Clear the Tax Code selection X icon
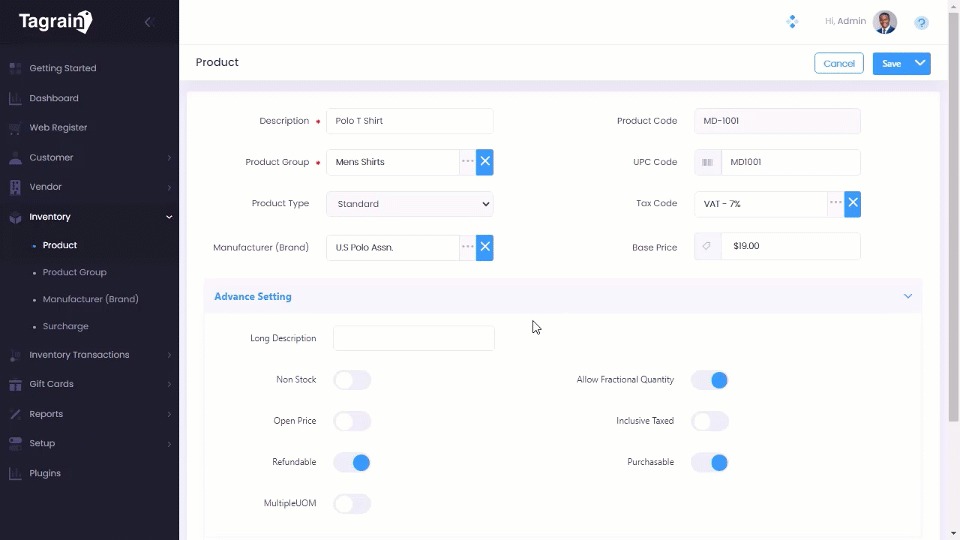 852,204
